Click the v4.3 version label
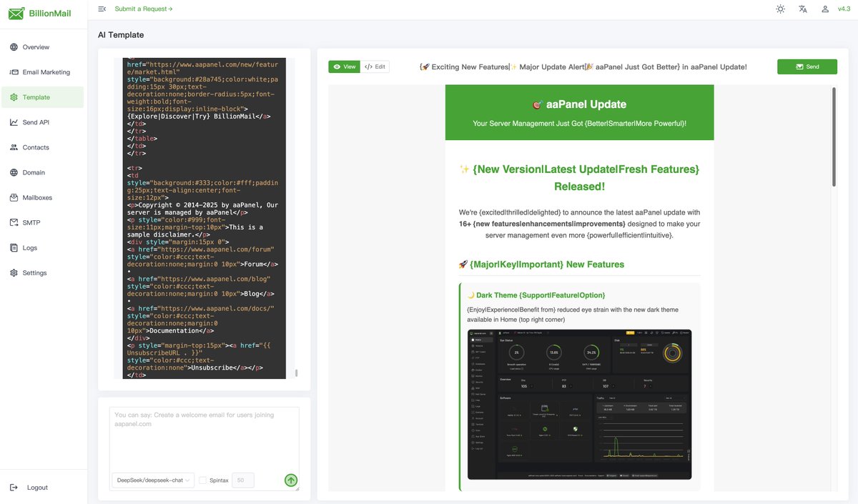The height and width of the screenshot is (504, 858). coord(844,9)
